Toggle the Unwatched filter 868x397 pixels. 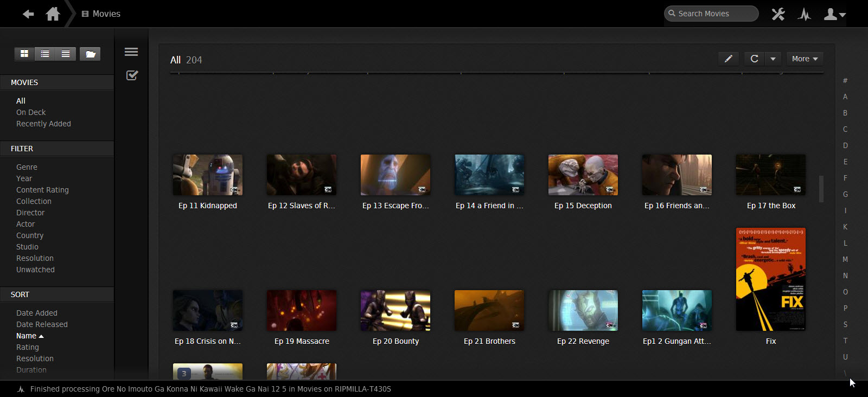click(x=35, y=270)
